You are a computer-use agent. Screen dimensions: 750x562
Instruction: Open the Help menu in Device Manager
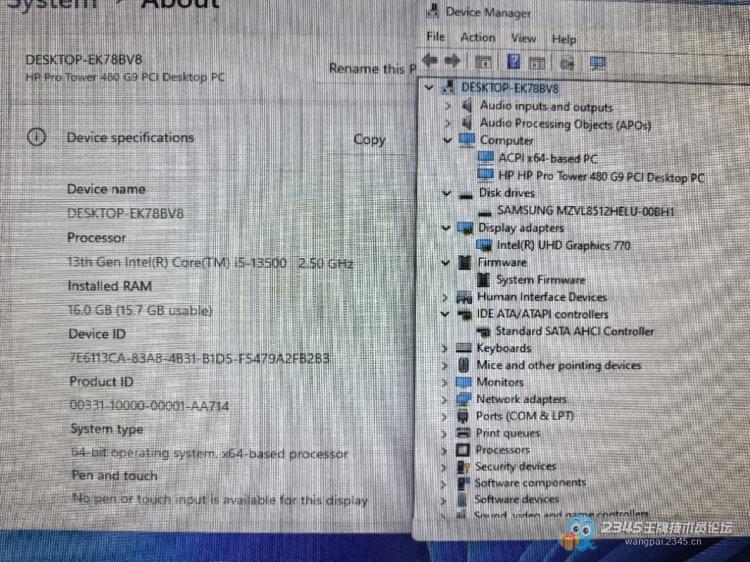pos(564,39)
